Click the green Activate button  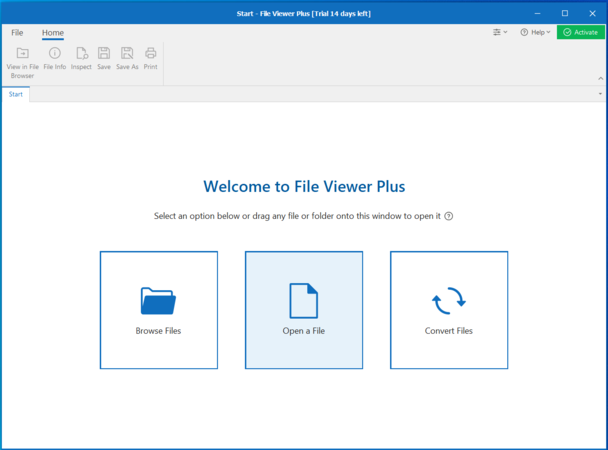pyautogui.click(x=580, y=32)
